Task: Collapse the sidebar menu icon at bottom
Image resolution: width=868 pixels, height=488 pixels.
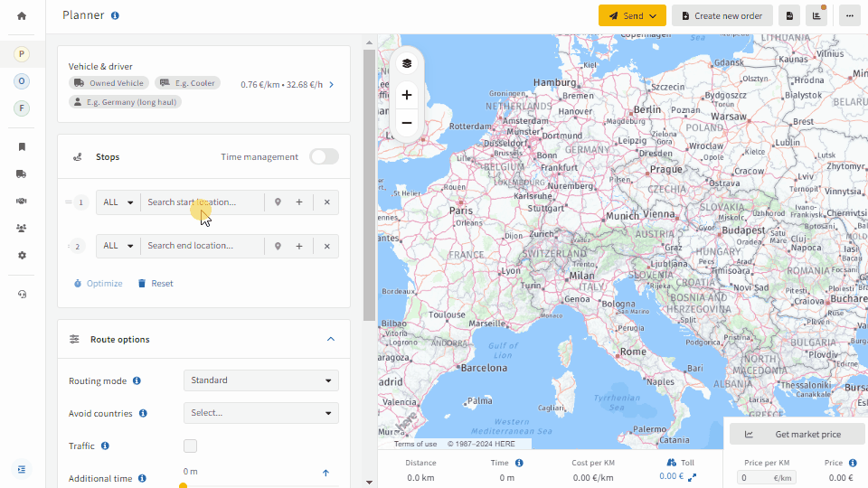Action: tap(22, 470)
